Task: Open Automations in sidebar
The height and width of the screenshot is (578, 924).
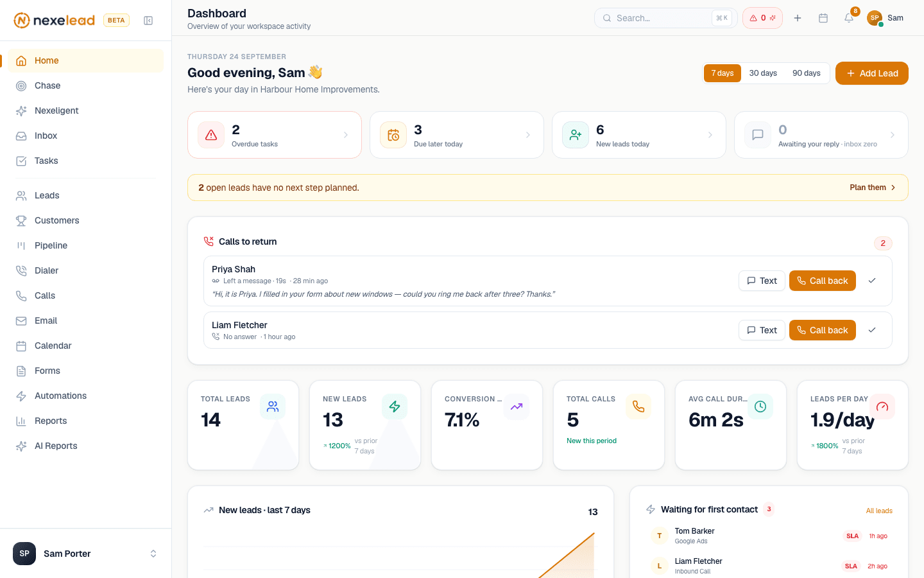Action: [86, 396]
